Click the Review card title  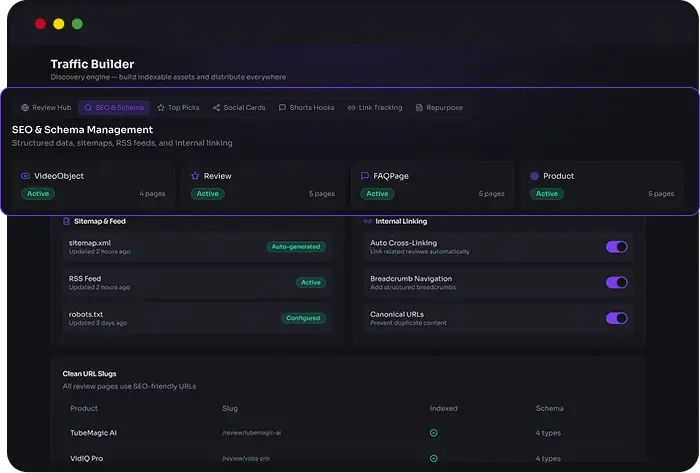point(218,176)
